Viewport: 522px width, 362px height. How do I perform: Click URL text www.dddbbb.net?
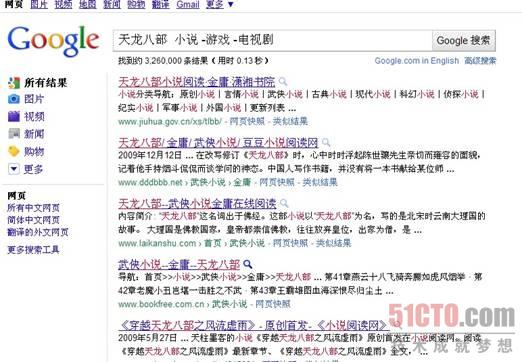pos(150,182)
